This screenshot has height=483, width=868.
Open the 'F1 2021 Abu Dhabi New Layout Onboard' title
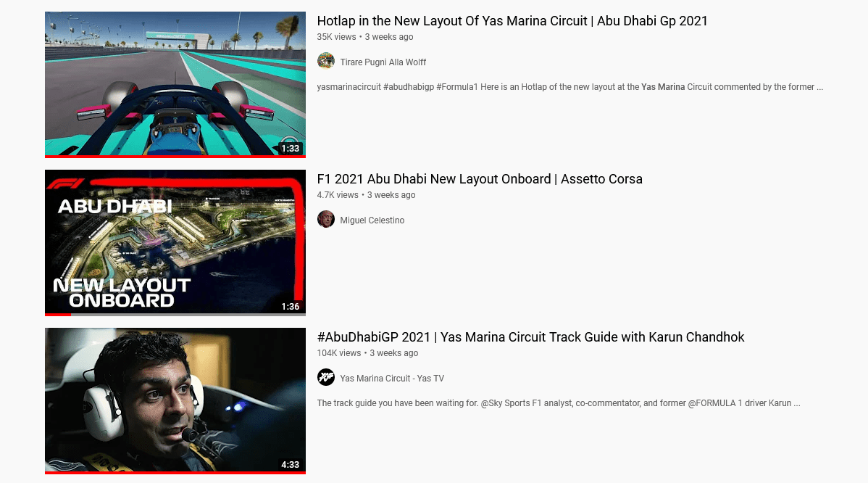click(480, 179)
